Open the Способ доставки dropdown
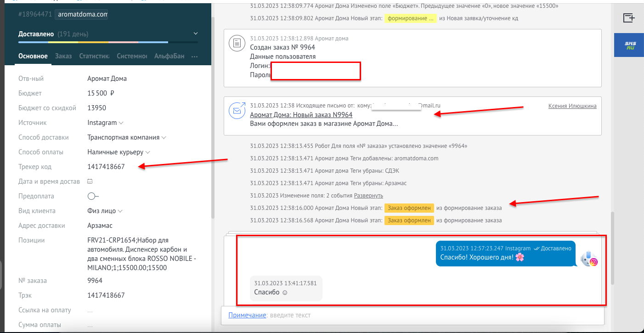Viewport: 644px width, 333px height. click(126, 137)
